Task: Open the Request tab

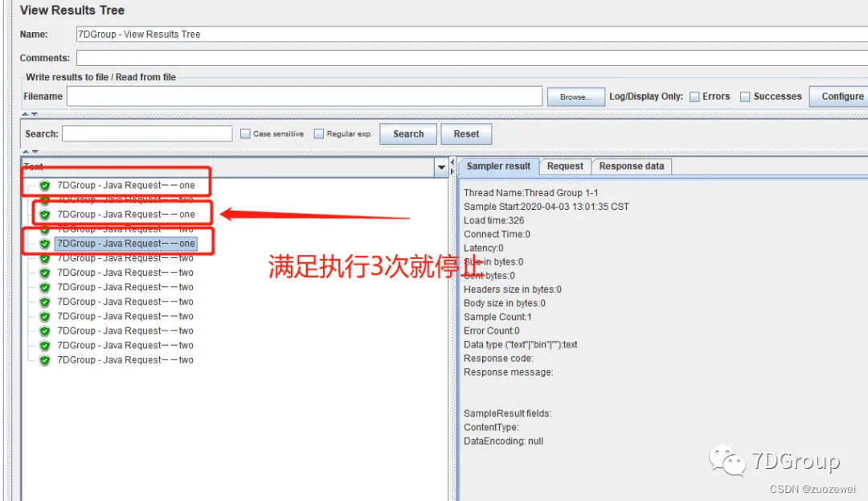Action: pos(565,166)
